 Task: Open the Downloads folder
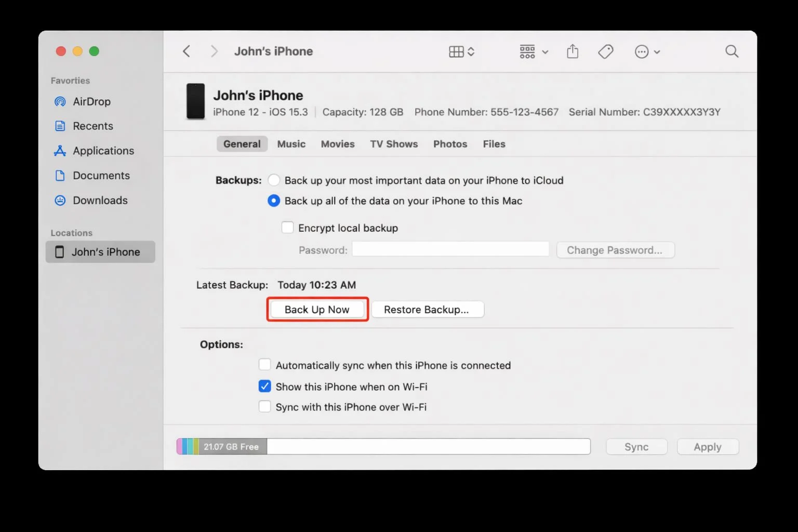(100, 200)
